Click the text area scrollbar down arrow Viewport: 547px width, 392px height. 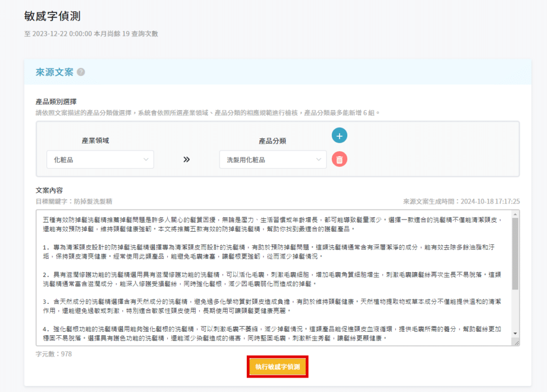(x=515, y=334)
